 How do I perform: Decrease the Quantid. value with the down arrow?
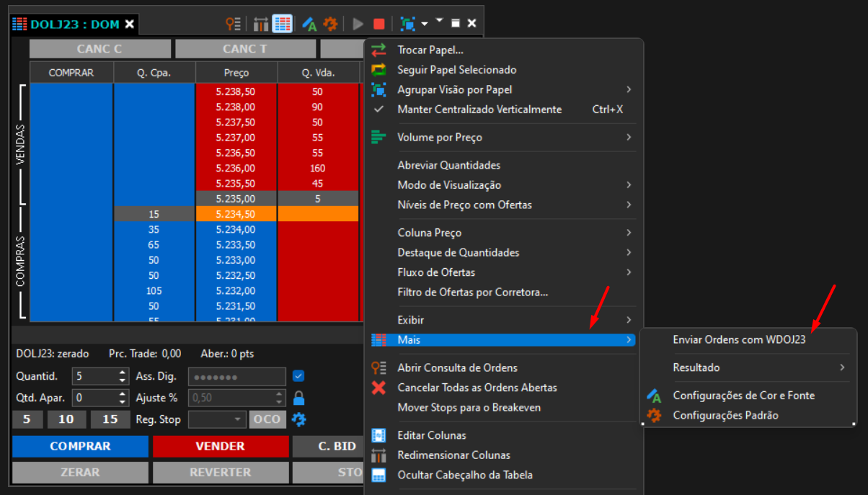(x=122, y=380)
